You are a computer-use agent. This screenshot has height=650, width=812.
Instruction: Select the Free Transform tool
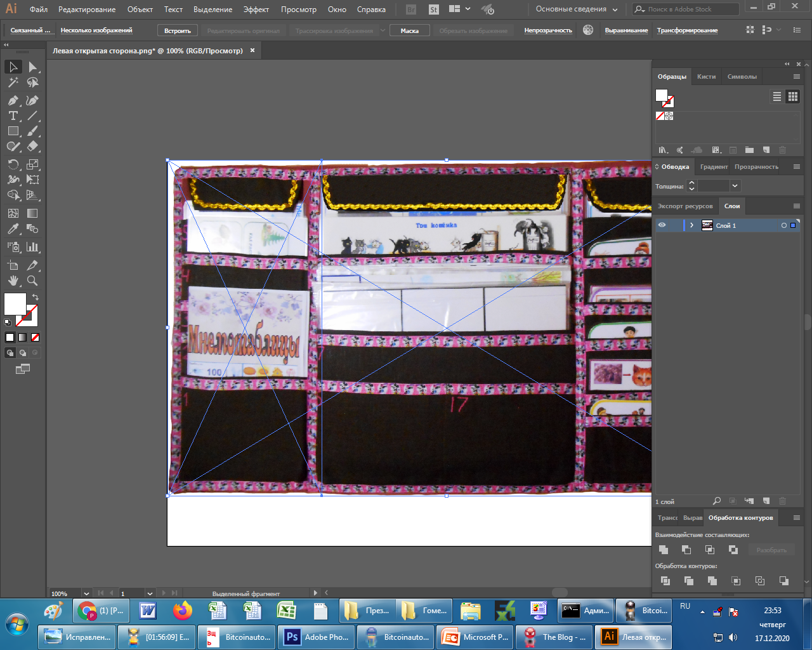click(33, 180)
